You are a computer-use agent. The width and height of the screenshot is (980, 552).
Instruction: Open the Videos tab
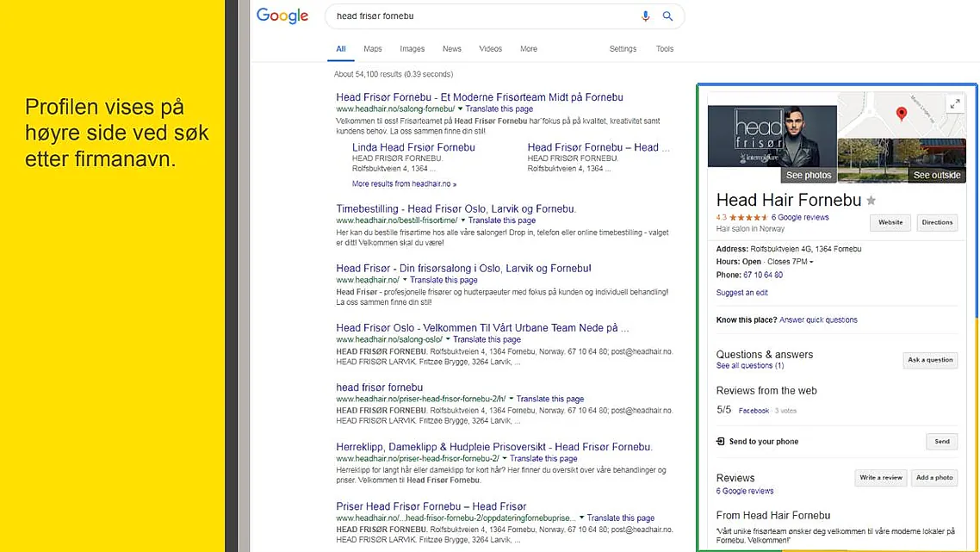[491, 49]
